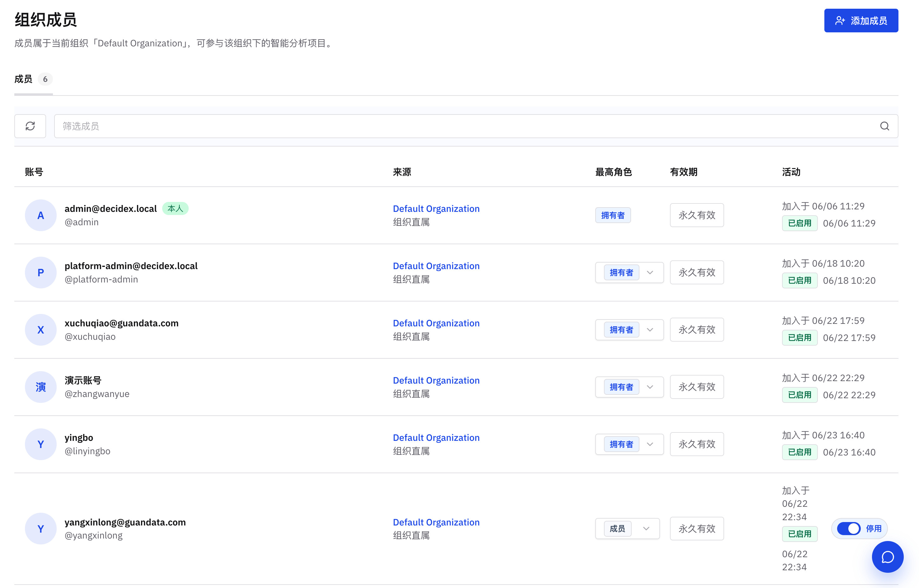
Task: Open 成员 role dropdown for yangxinlong
Action: (x=627, y=529)
